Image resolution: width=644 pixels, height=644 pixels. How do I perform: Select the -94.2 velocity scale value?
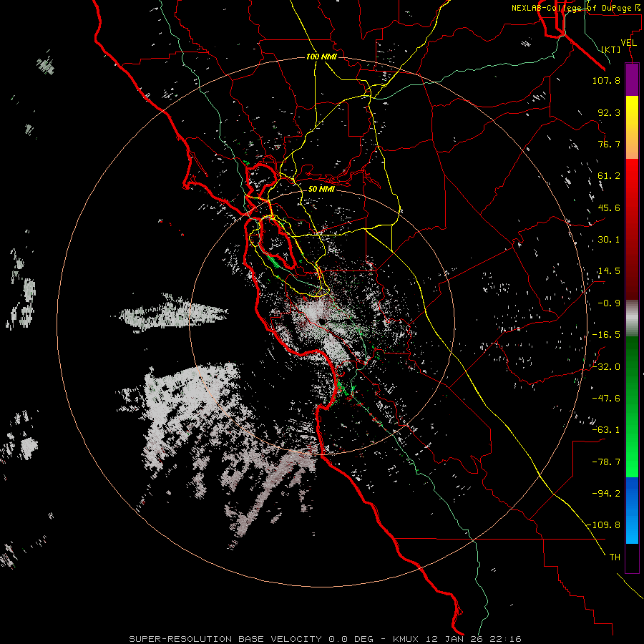coord(606,493)
